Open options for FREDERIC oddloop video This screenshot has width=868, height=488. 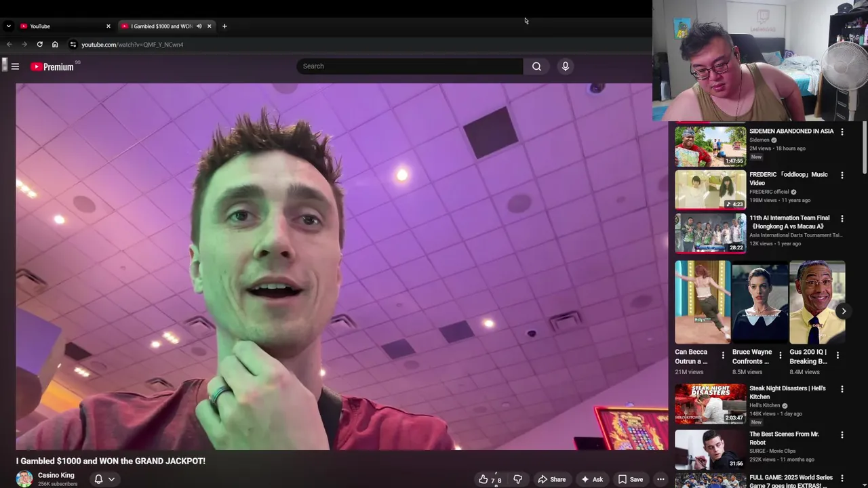click(x=842, y=176)
